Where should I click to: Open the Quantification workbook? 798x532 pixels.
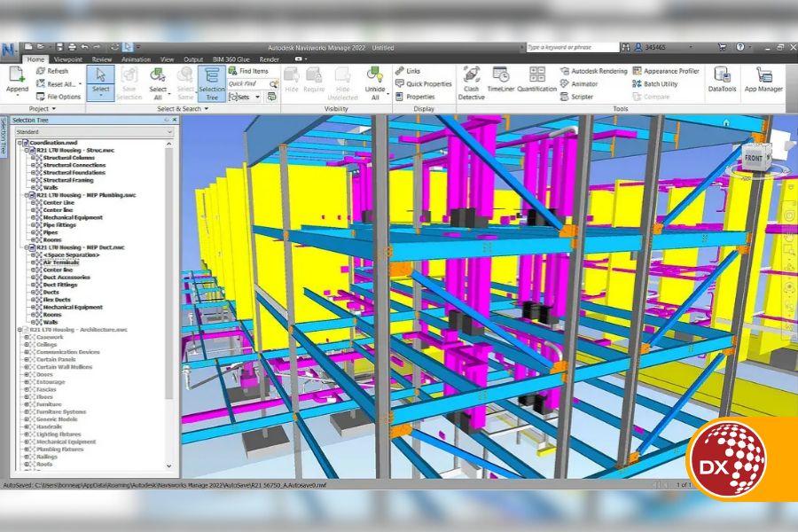click(x=536, y=82)
